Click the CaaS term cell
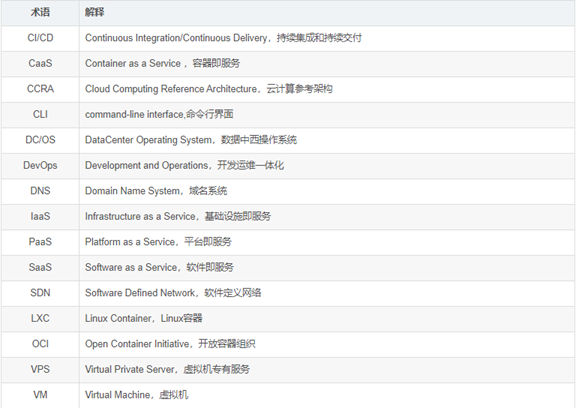 [40, 64]
